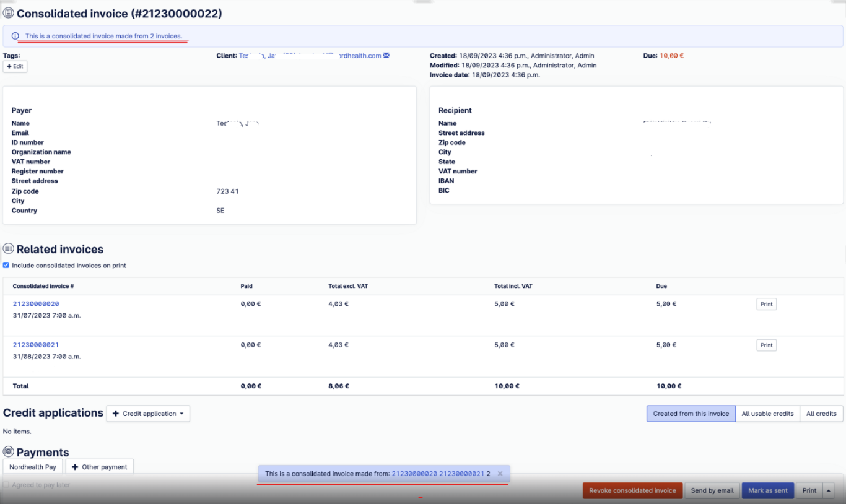The height and width of the screenshot is (504, 846).
Task: Click the Payments section icon
Action: (x=9, y=452)
